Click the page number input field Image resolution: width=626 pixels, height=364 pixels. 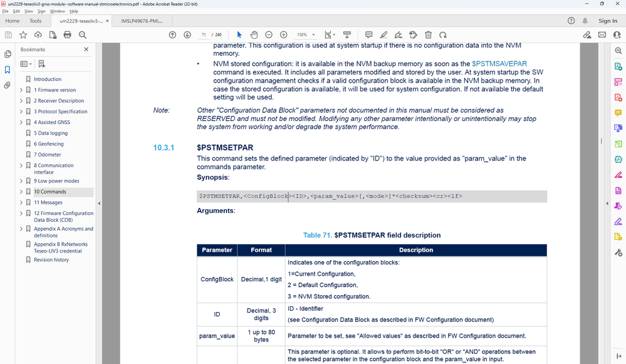point(204,34)
